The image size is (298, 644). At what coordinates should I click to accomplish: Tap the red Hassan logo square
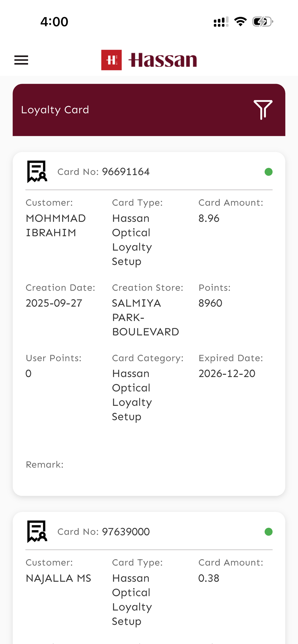(111, 60)
